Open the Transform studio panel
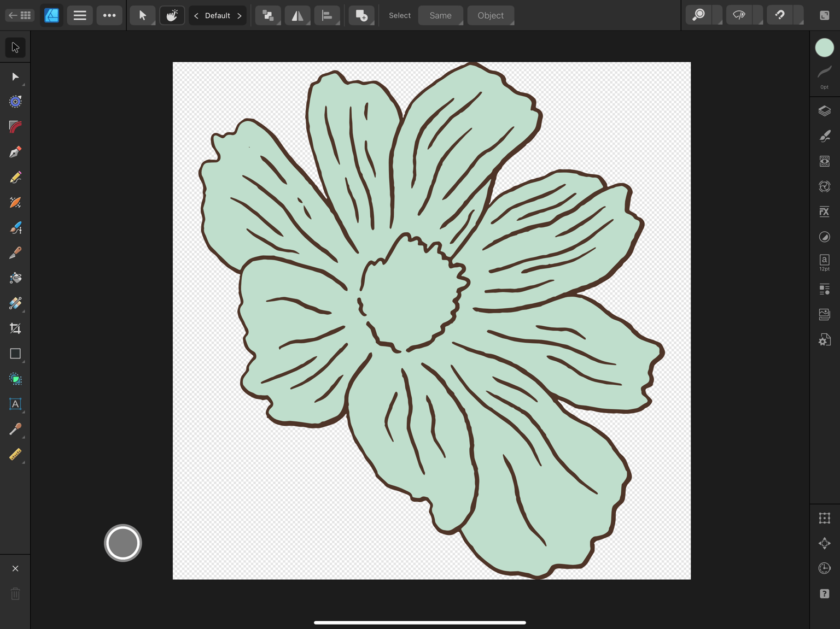The height and width of the screenshot is (629, 840). (x=825, y=518)
